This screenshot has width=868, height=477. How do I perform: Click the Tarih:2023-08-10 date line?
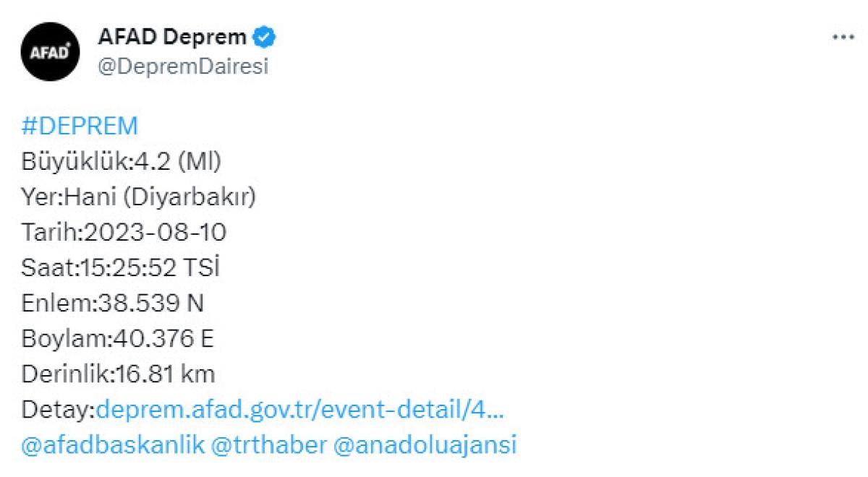pyautogui.click(x=124, y=233)
